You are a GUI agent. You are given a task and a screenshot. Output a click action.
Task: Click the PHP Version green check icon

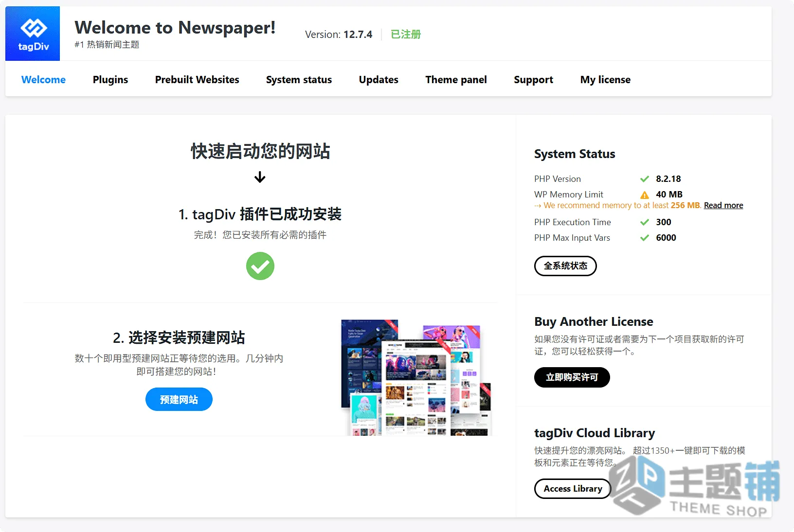point(645,179)
